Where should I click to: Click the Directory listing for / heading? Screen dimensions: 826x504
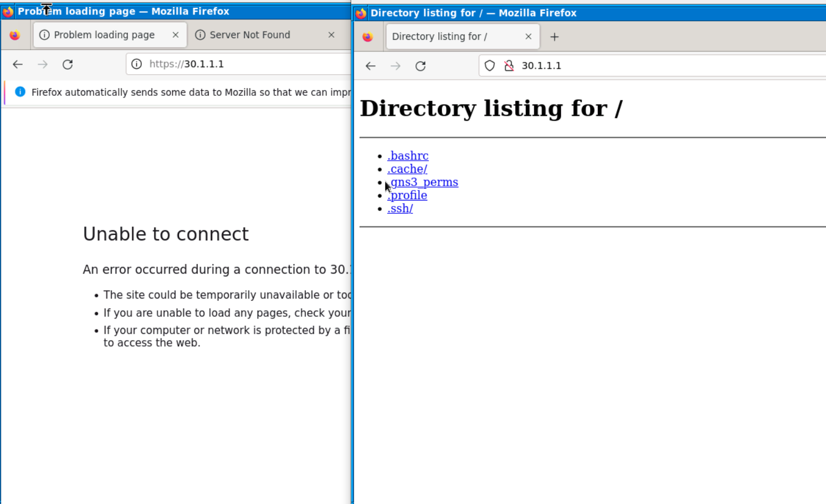[491, 109]
